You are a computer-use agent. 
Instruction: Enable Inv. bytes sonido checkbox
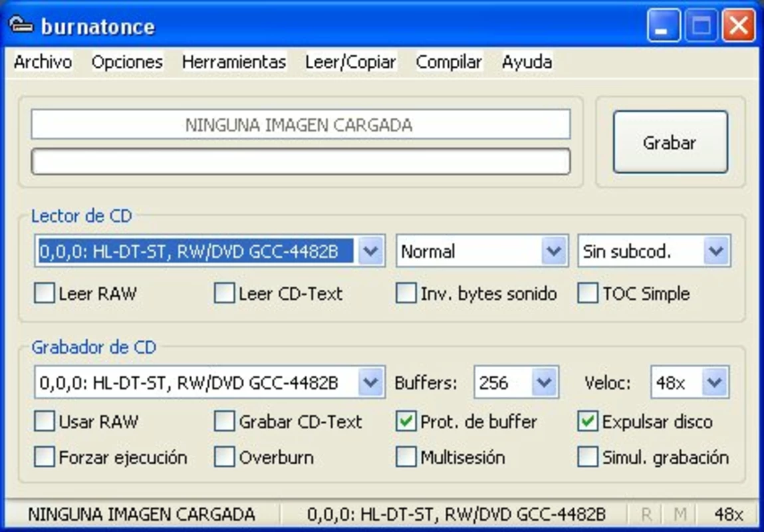pyautogui.click(x=406, y=293)
